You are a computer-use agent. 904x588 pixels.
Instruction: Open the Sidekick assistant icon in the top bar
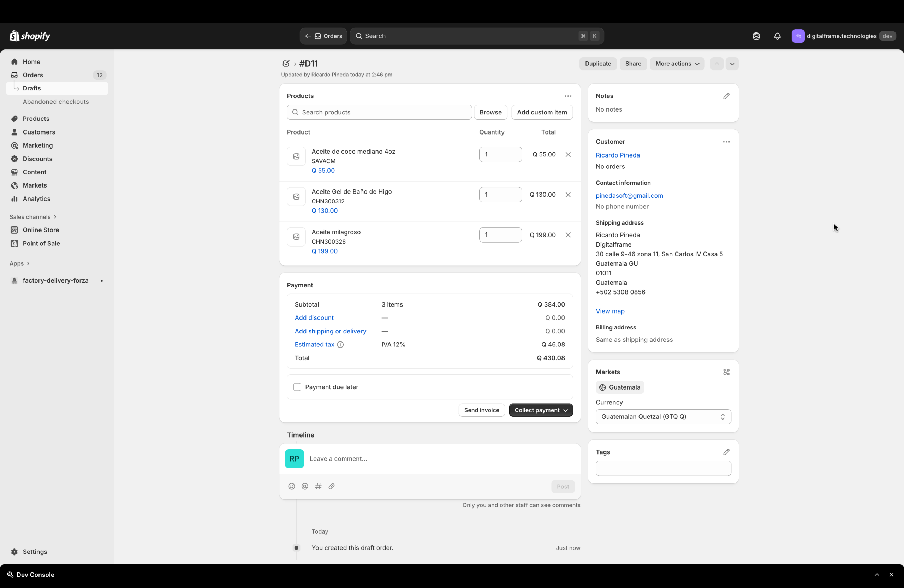(756, 36)
